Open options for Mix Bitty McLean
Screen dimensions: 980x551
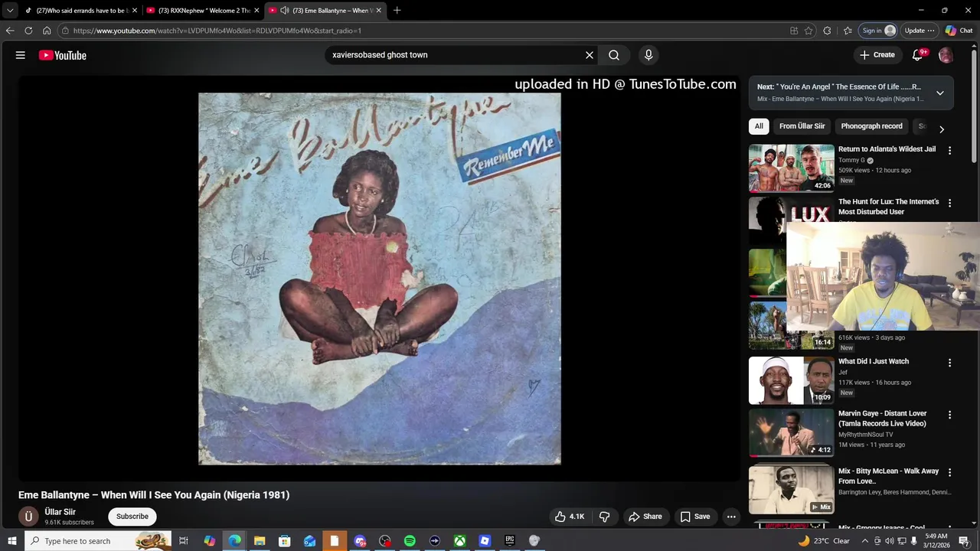(949, 473)
